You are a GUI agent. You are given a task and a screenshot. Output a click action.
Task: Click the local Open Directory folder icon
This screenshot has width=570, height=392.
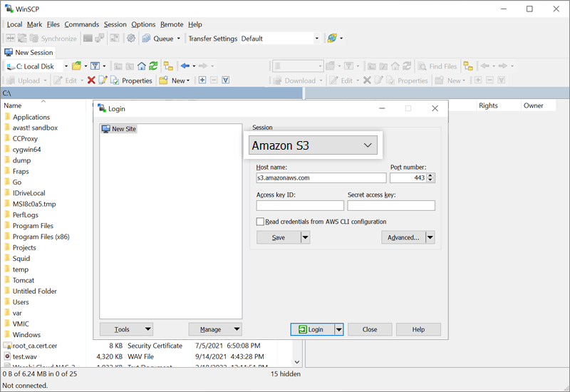pyautogui.click(x=76, y=66)
